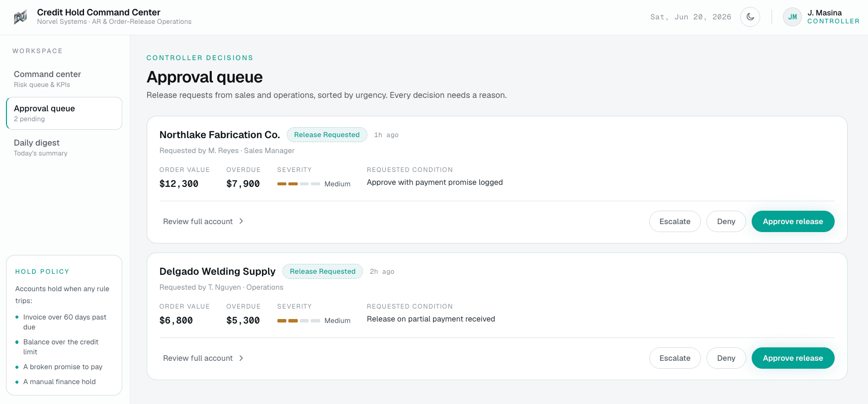
Task: Approve release for Delgado Welding Supply
Action: [793, 358]
